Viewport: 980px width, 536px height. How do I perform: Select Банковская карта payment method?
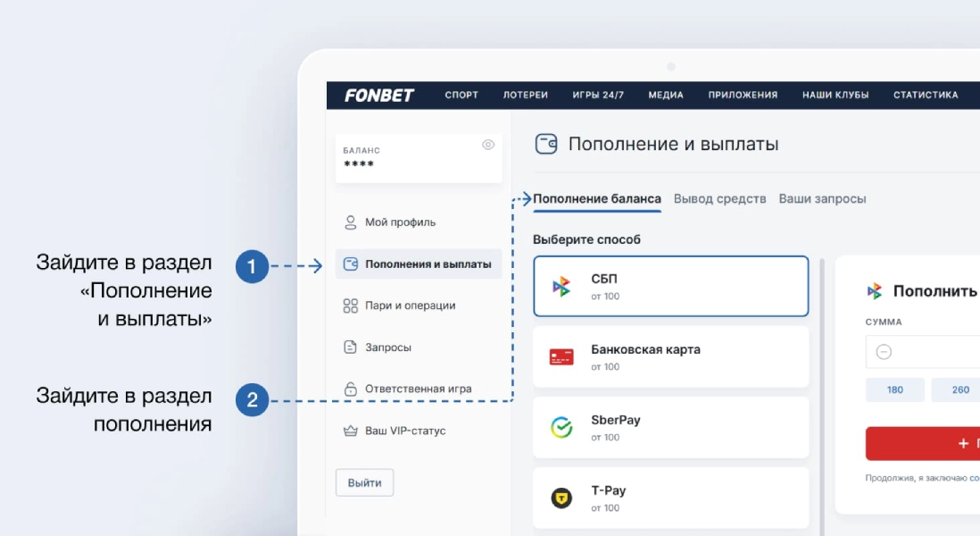pyautogui.click(x=670, y=357)
